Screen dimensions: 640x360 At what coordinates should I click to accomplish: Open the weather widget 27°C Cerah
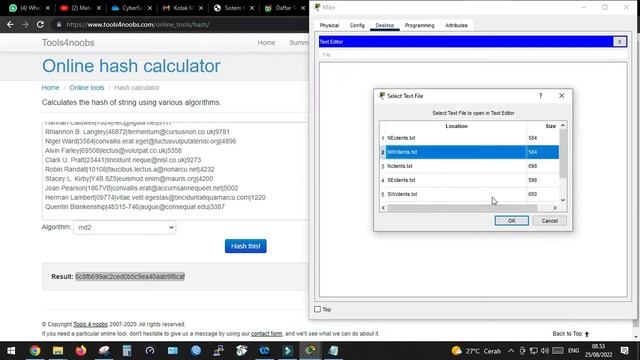pos(476,351)
